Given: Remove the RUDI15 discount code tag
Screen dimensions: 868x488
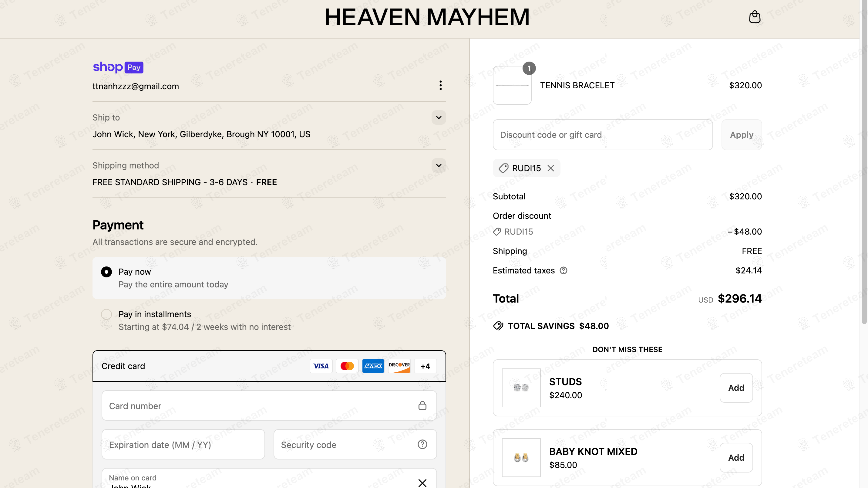Looking at the screenshot, I should coord(550,168).
